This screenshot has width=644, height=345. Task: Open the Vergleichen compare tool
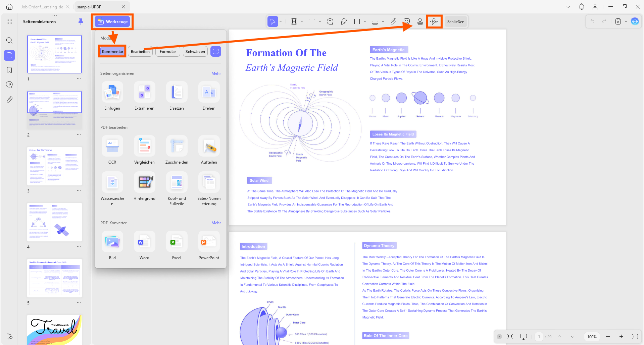click(x=144, y=150)
